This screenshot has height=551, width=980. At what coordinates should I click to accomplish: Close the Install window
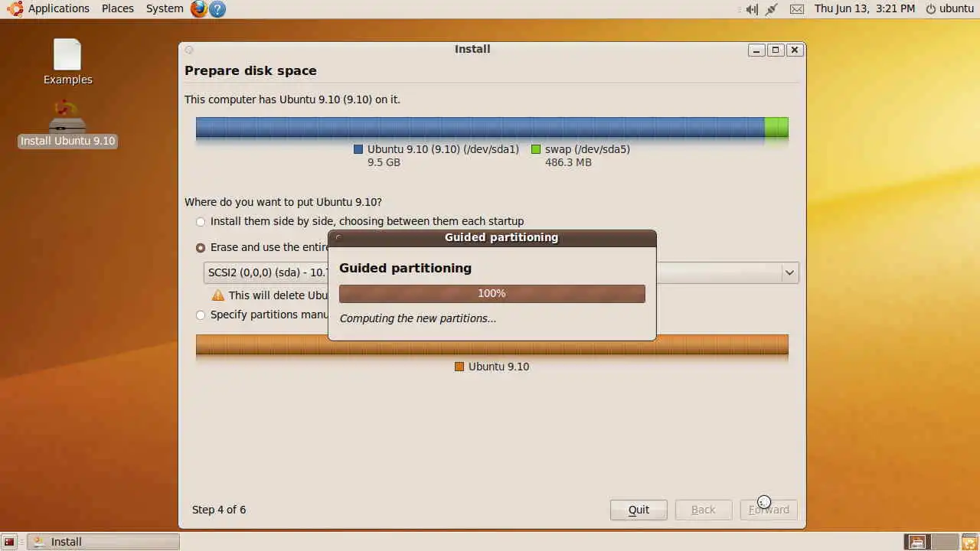pos(795,50)
